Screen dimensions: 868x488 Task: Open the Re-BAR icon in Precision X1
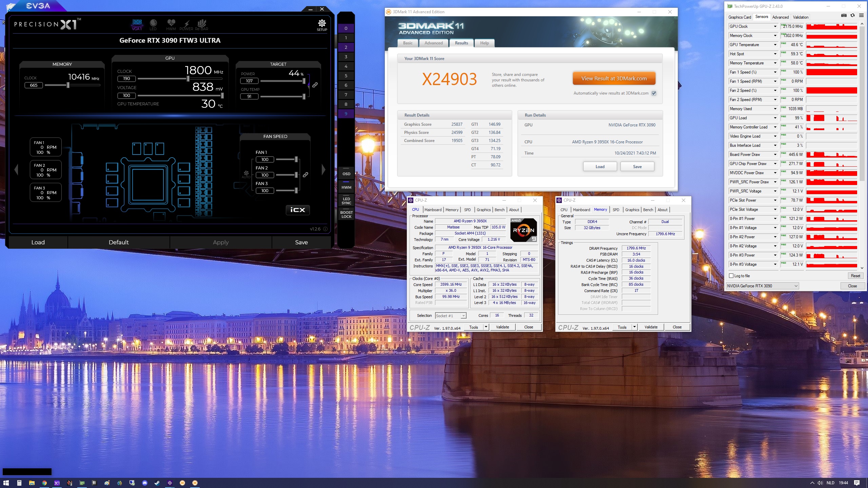(x=202, y=24)
